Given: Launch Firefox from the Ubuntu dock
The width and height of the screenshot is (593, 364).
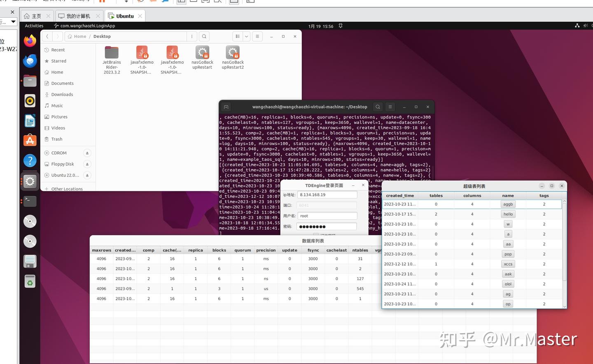Looking at the screenshot, I should pyautogui.click(x=30, y=41).
